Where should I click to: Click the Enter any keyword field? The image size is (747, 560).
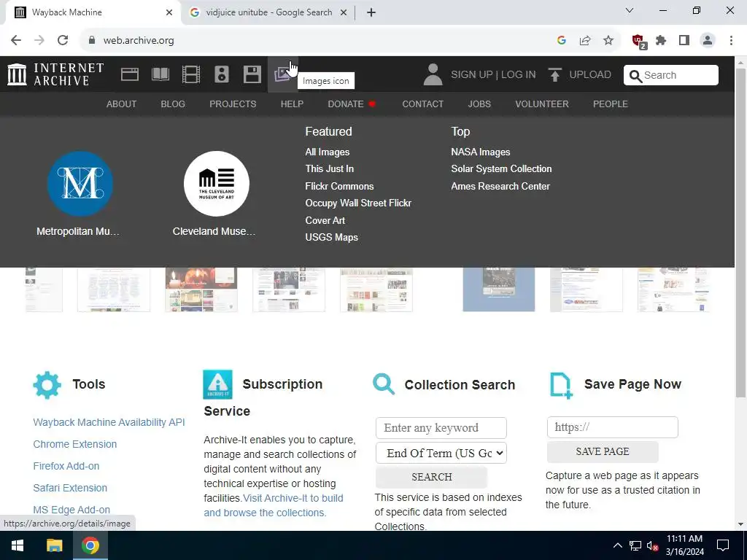(x=441, y=427)
